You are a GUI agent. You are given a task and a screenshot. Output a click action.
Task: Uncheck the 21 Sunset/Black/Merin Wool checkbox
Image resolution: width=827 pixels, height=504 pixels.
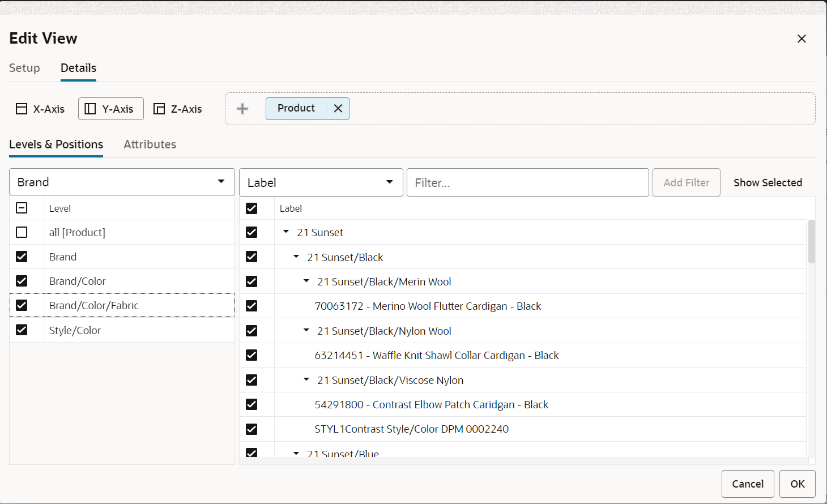point(251,281)
